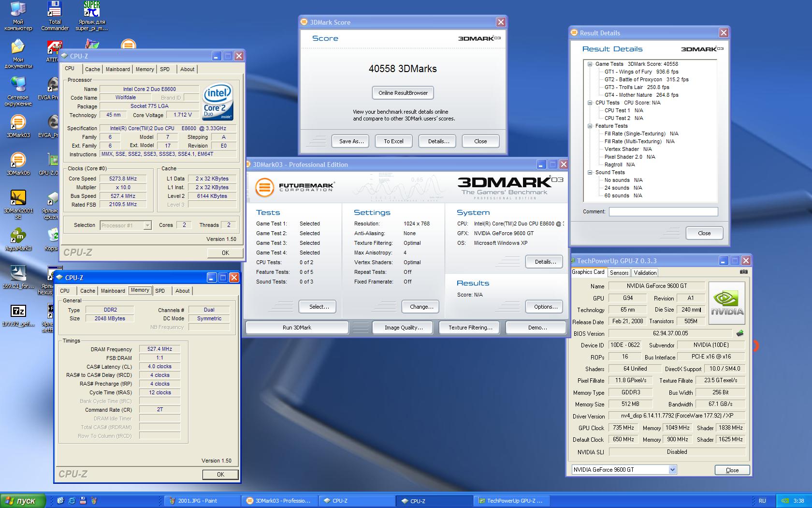Click the Image Quality button

coord(404,328)
